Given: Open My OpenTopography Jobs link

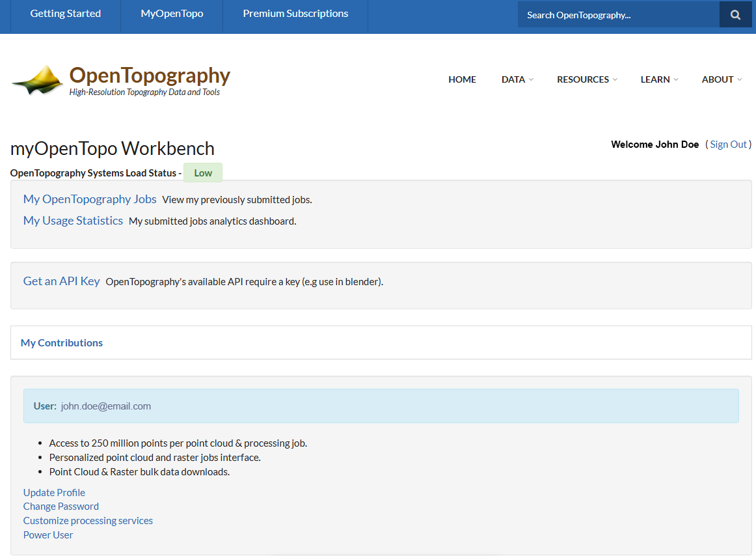Looking at the screenshot, I should (90, 199).
